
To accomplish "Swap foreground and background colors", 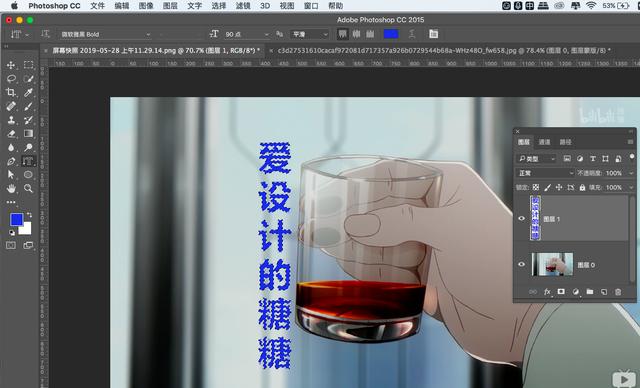I will (x=29, y=215).
